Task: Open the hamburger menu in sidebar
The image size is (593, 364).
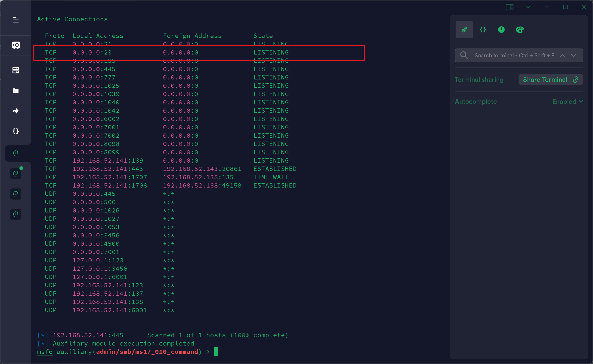Action: pos(16,20)
